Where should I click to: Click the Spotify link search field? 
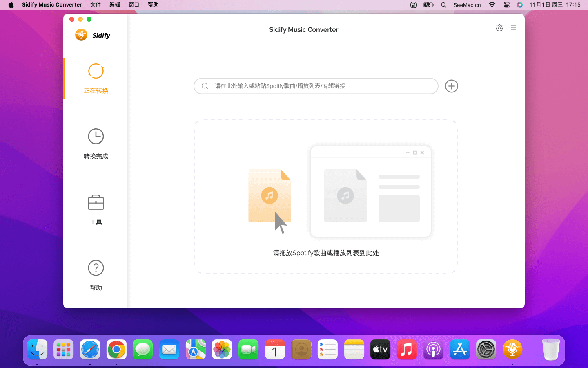(316, 86)
